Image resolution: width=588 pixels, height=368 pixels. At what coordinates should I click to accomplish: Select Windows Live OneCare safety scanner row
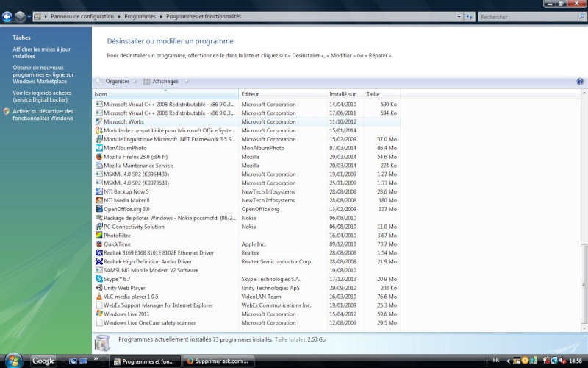(x=246, y=322)
